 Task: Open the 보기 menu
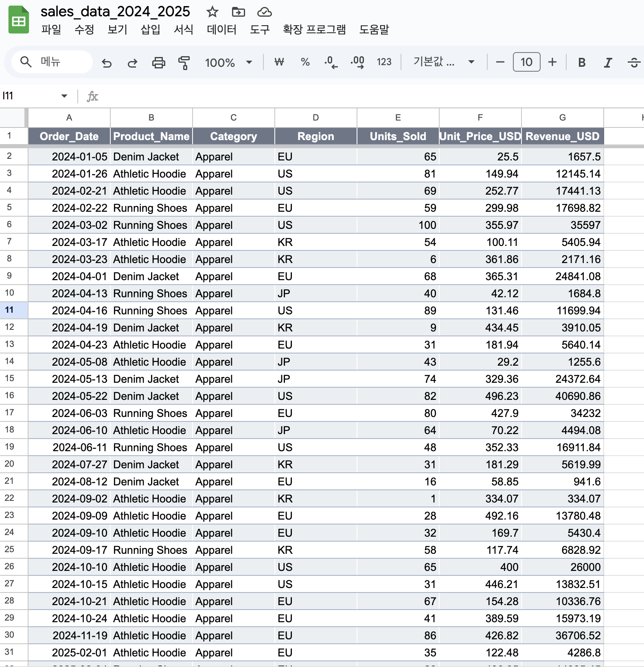click(x=117, y=29)
